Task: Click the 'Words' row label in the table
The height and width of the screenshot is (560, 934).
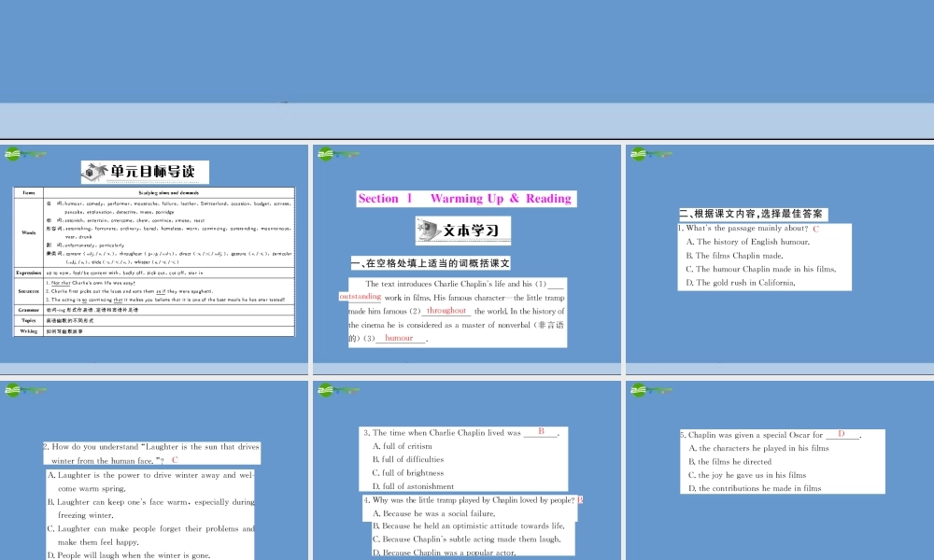Action: 29,232
